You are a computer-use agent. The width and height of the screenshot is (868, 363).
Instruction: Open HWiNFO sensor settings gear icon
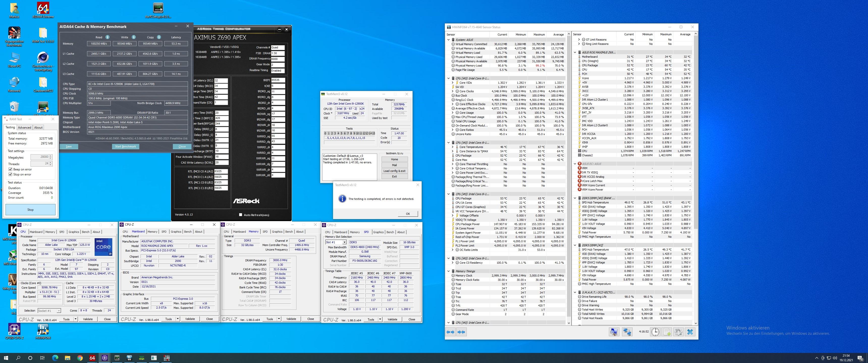(x=678, y=332)
